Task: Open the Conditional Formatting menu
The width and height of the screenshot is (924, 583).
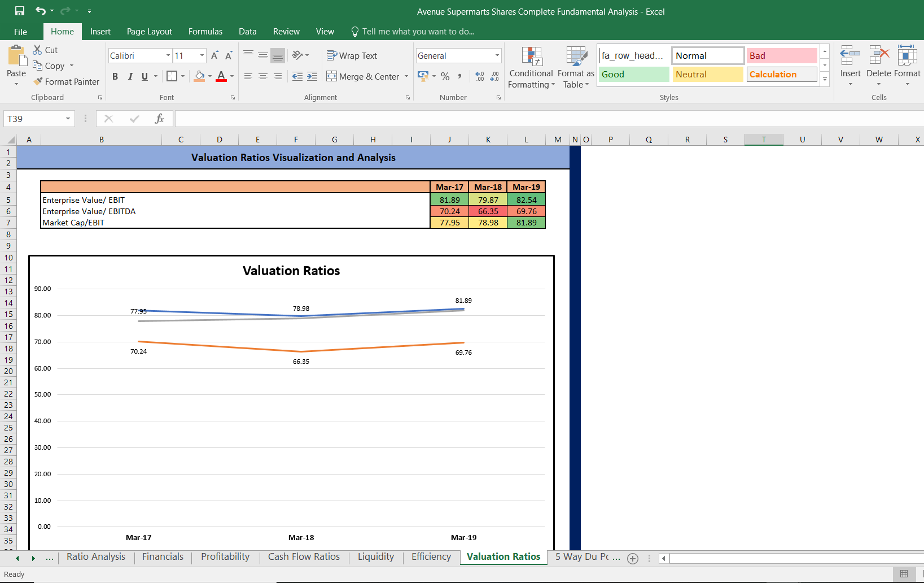Action: [x=531, y=68]
